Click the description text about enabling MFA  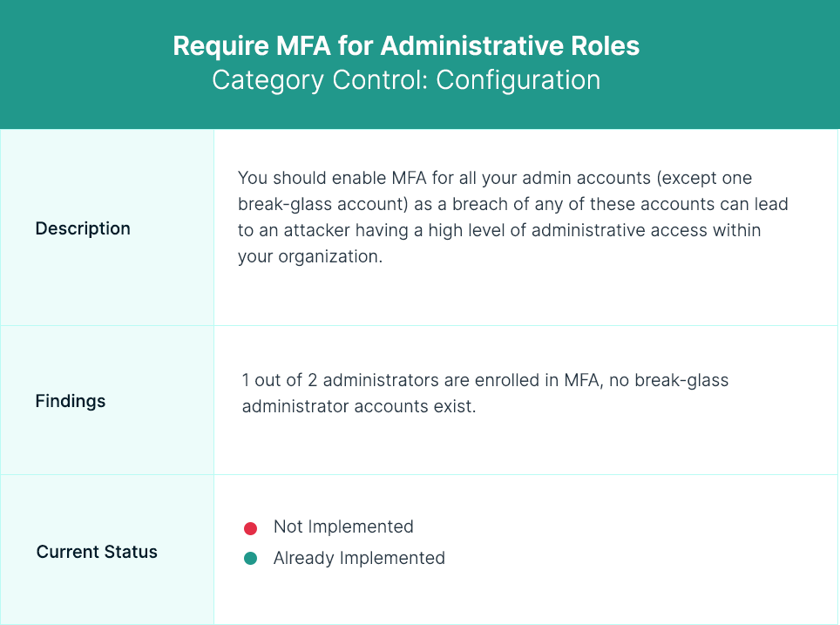512,217
